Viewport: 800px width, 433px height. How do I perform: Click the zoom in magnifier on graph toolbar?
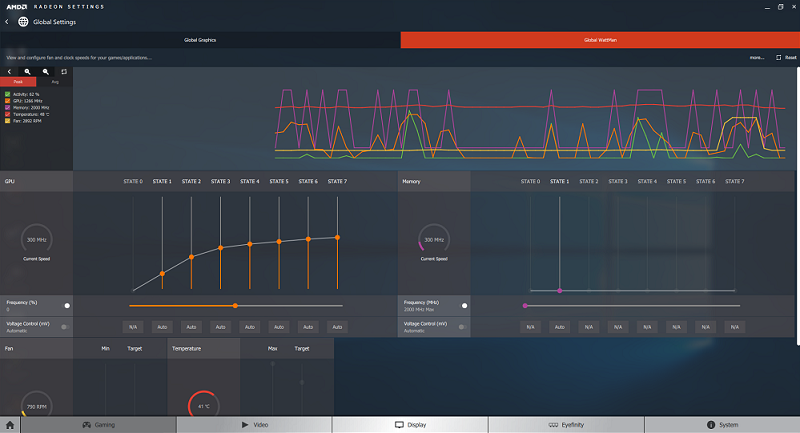pos(28,72)
